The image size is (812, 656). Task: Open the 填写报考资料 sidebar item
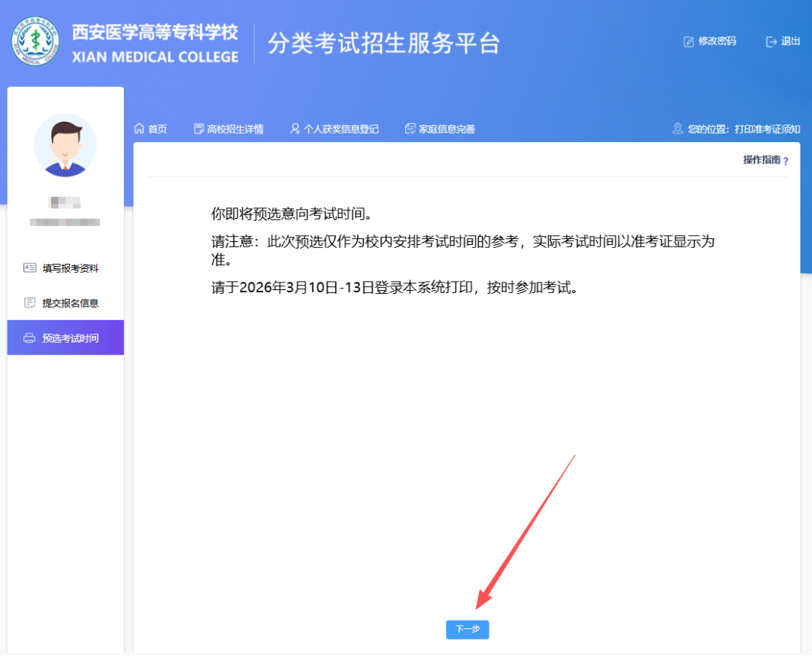pyautogui.click(x=71, y=268)
